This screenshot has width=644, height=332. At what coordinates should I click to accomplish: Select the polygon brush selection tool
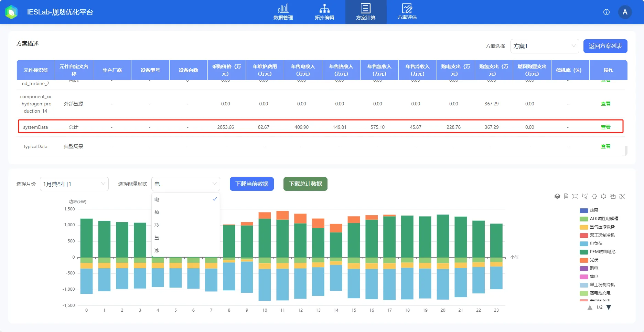585,196
